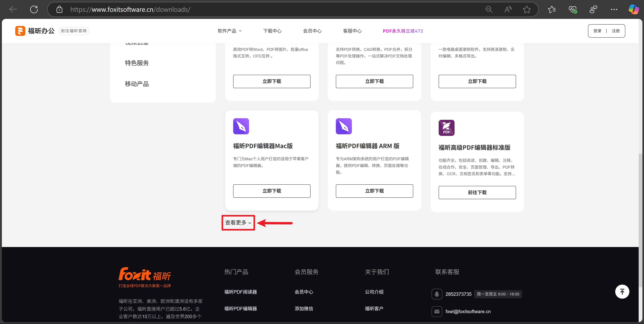
Task: Add page to favorites via star icon
Action: tap(527, 9)
